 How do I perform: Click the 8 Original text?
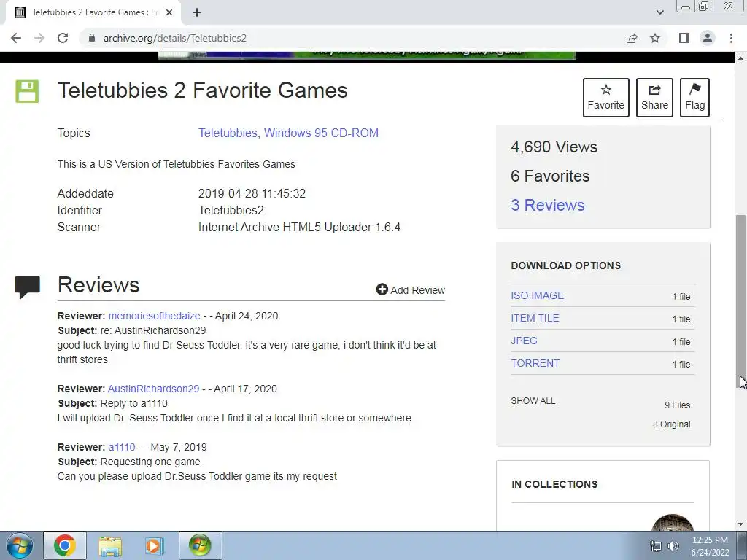tap(672, 424)
